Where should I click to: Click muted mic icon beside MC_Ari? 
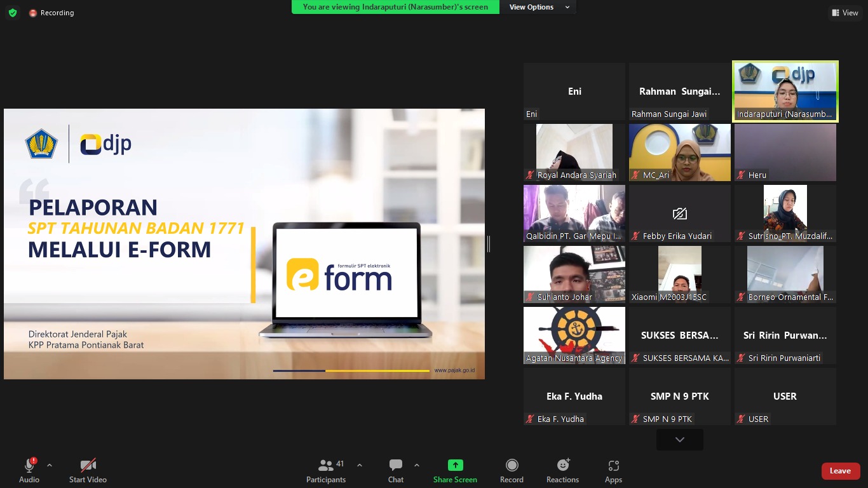[635, 175]
